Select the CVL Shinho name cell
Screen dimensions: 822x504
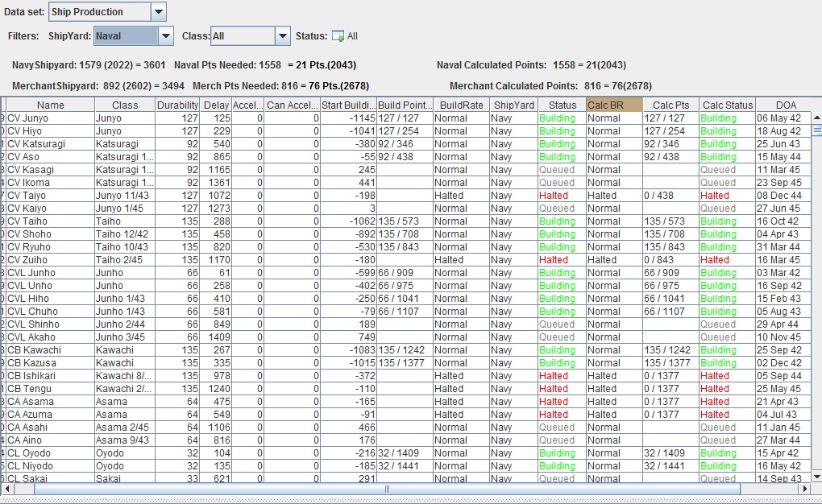coord(50,324)
